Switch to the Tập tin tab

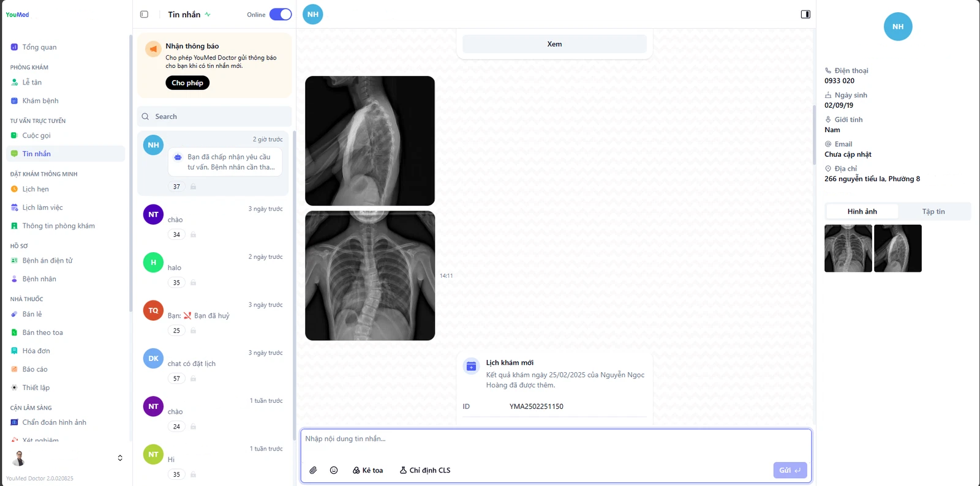933,212
